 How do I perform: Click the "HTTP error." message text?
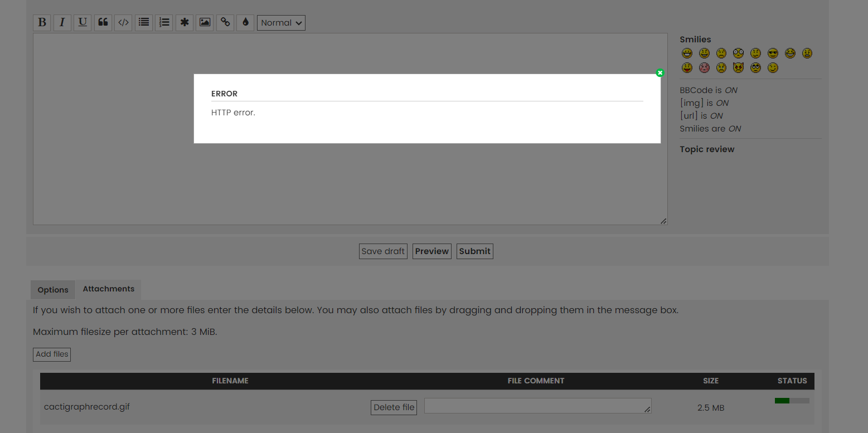[233, 113]
